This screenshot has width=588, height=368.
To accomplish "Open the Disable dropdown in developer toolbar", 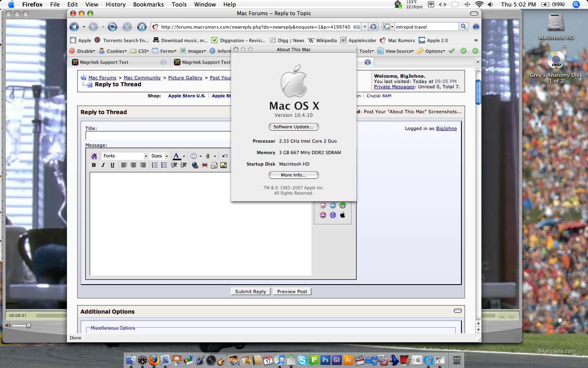I will coord(82,51).
